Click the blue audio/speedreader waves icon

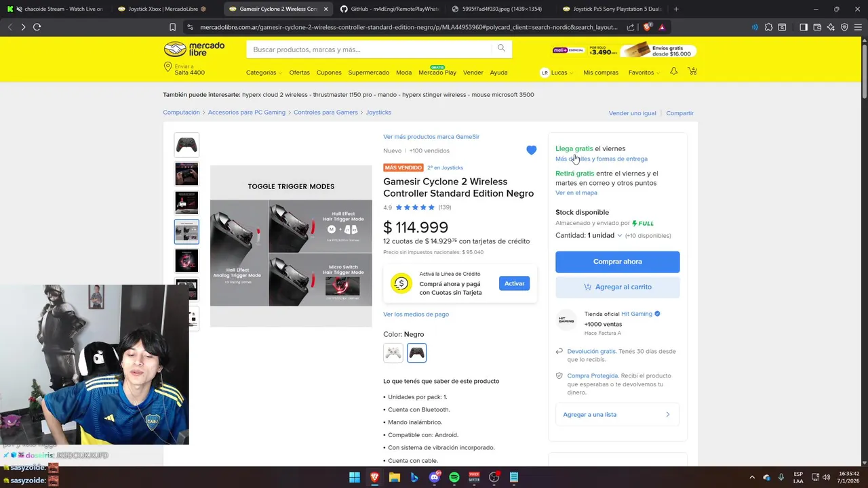(x=755, y=27)
